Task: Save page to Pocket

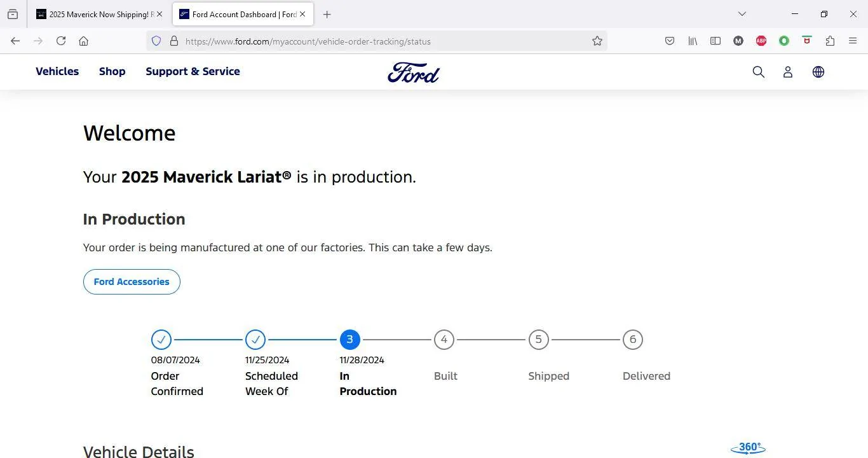Action: click(x=670, y=41)
